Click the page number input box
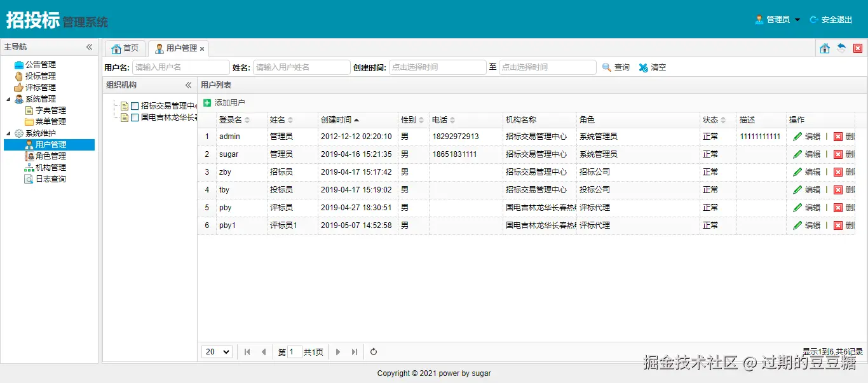Image resolution: width=868 pixels, height=383 pixels. tap(295, 352)
